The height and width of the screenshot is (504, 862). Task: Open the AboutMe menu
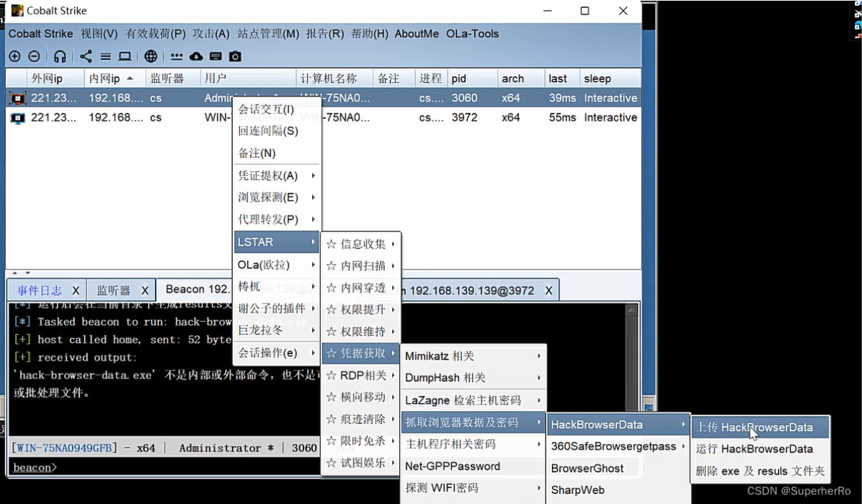[417, 34]
